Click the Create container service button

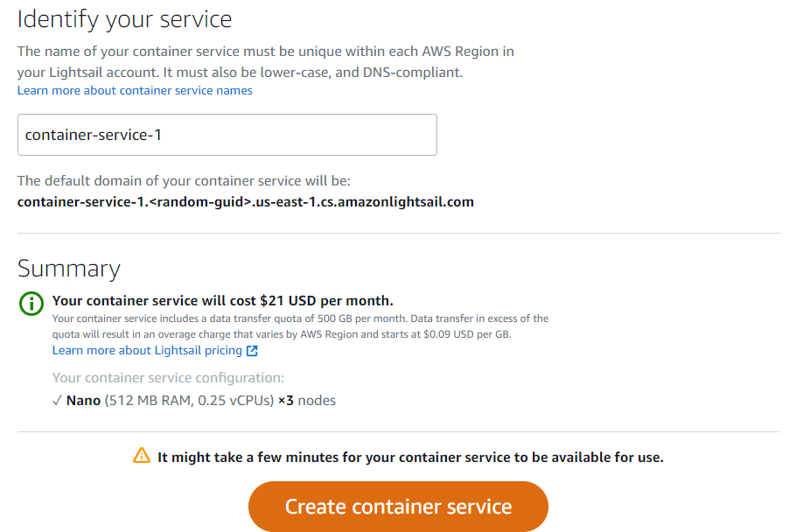tap(398, 507)
